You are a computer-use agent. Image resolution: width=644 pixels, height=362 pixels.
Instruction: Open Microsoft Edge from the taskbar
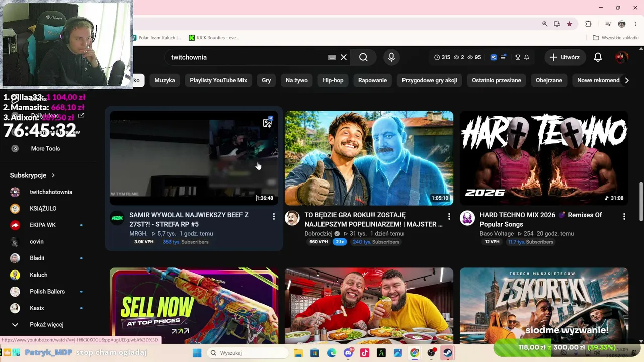331,353
